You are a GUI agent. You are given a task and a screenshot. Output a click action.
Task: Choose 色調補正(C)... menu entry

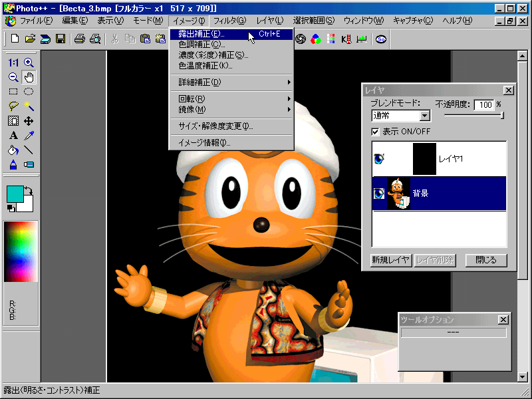[231, 45]
